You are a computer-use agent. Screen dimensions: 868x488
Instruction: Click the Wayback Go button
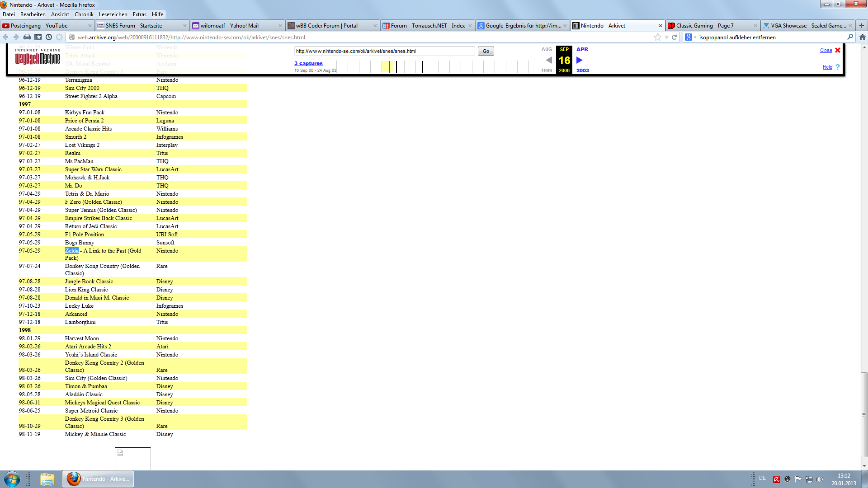(x=486, y=51)
